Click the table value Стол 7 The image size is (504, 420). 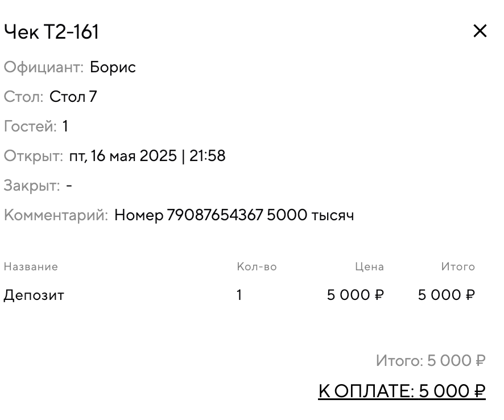(x=73, y=97)
